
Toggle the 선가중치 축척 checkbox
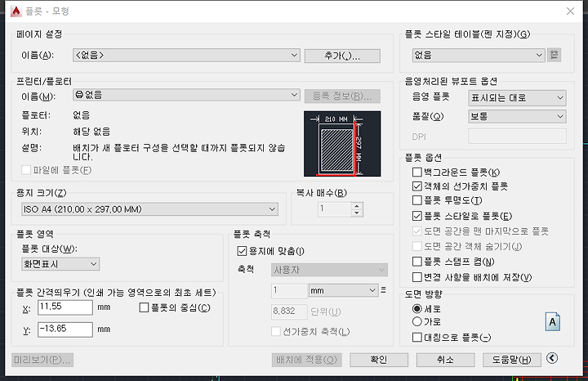coord(276,331)
